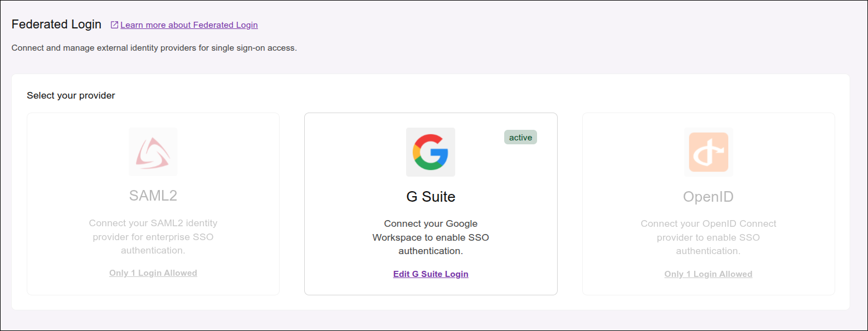Open the Learn more about Federated Login link
Viewport: 868px width, 331px height.
[x=189, y=25]
